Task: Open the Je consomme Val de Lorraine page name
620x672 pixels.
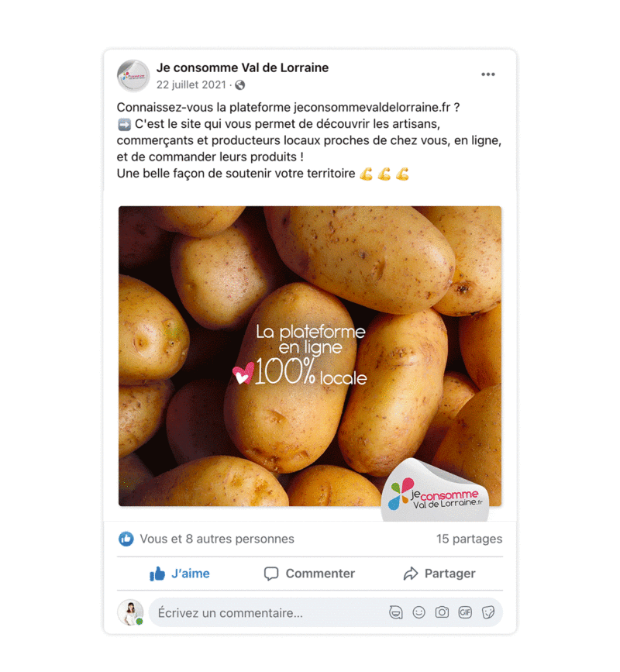Action: click(x=242, y=67)
